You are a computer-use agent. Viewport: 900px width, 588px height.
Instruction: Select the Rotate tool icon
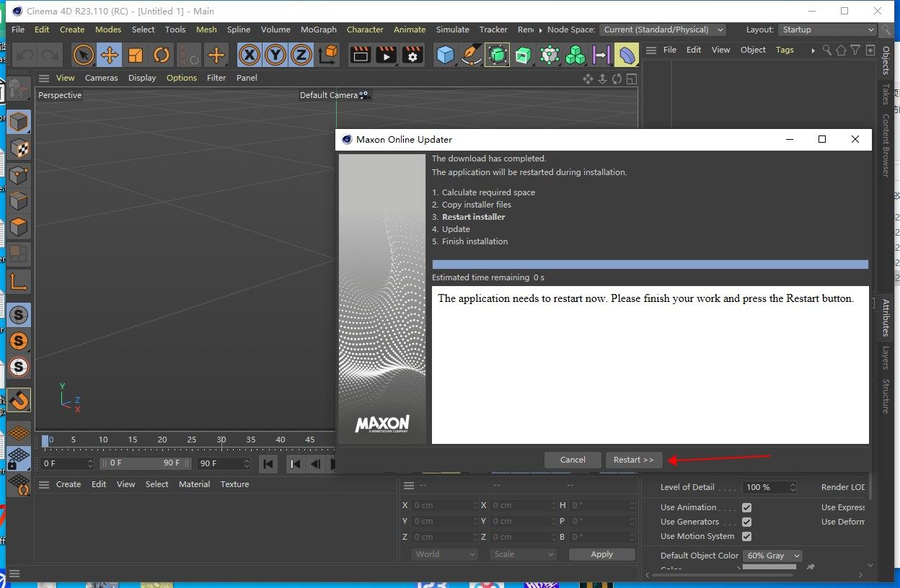(162, 55)
